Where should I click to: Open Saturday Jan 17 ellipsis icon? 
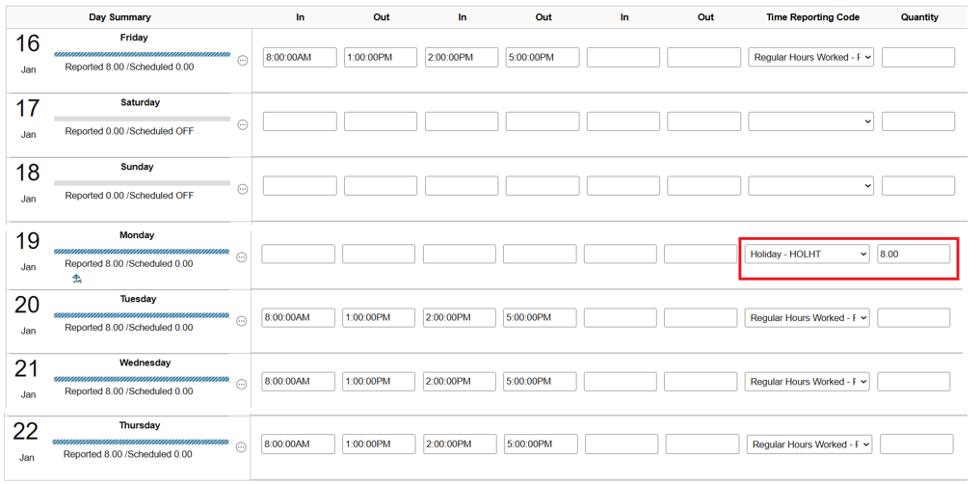tap(243, 124)
